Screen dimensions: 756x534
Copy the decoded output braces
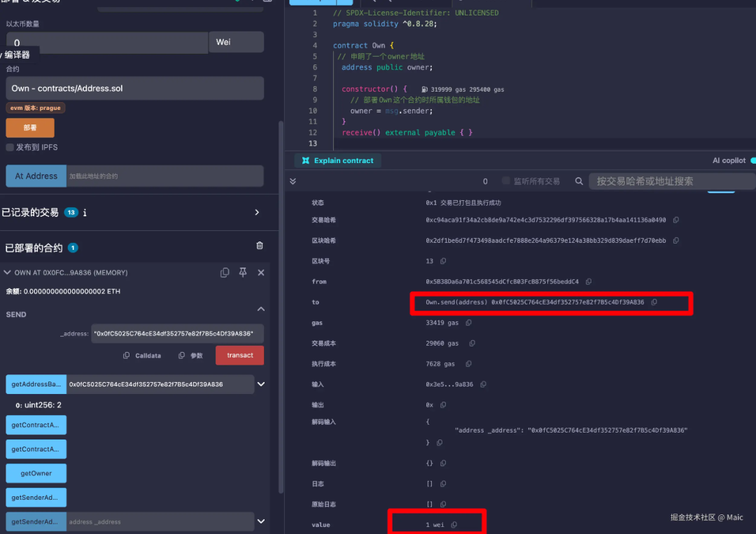pyautogui.click(x=443, y=463)
